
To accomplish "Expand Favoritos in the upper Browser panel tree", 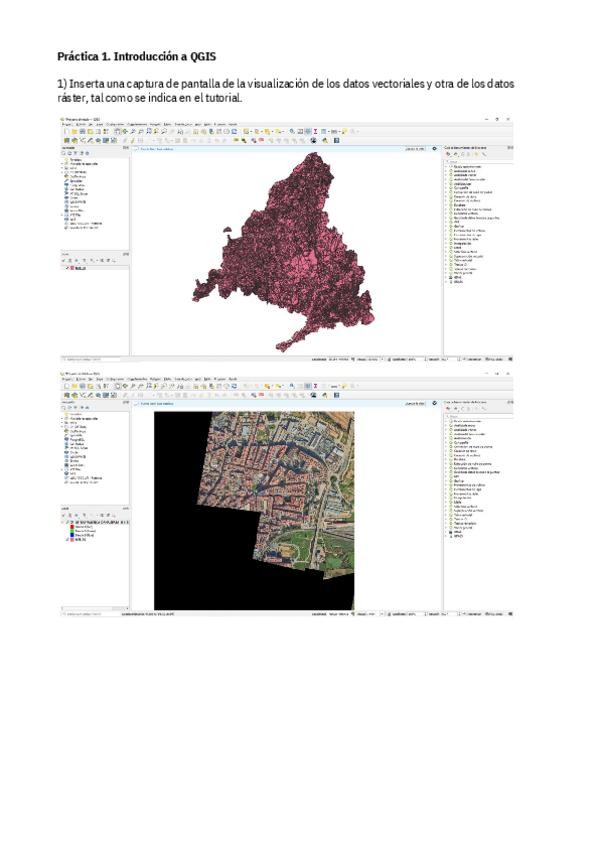I will point(64,159).
